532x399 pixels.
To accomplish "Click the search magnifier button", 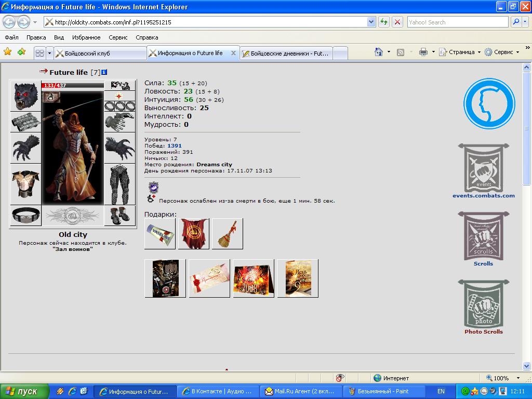I will (x=516, y=22).
